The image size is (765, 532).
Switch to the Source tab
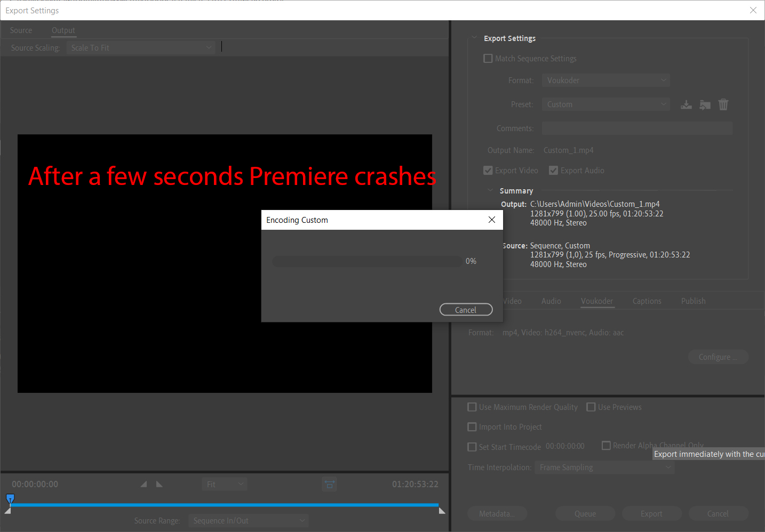tap(21, 30)
